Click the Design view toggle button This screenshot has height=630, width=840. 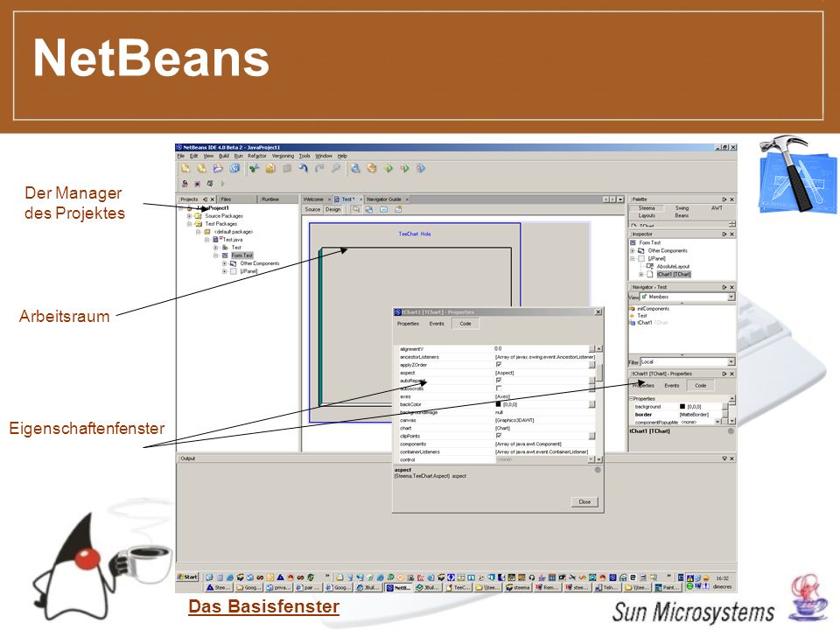(333, 209)
